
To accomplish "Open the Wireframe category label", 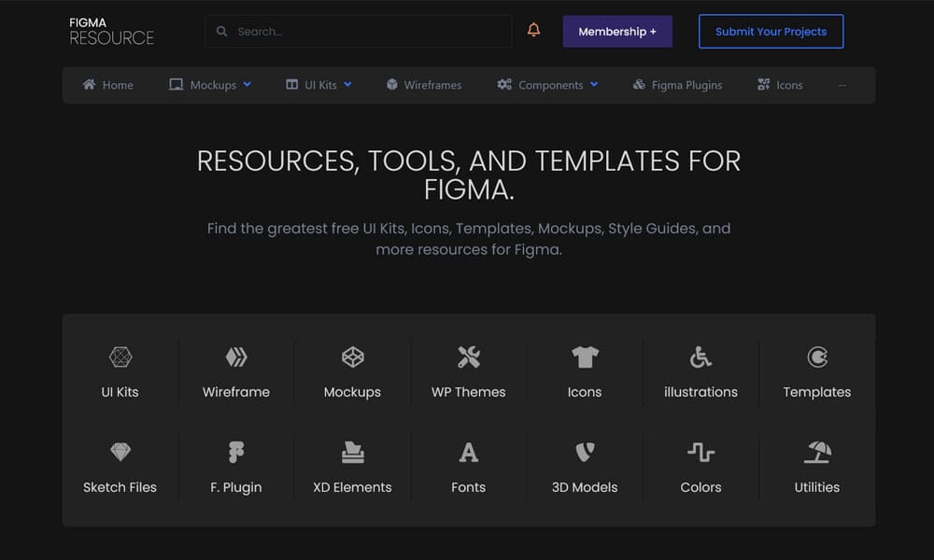I will (x=236, y=392).
